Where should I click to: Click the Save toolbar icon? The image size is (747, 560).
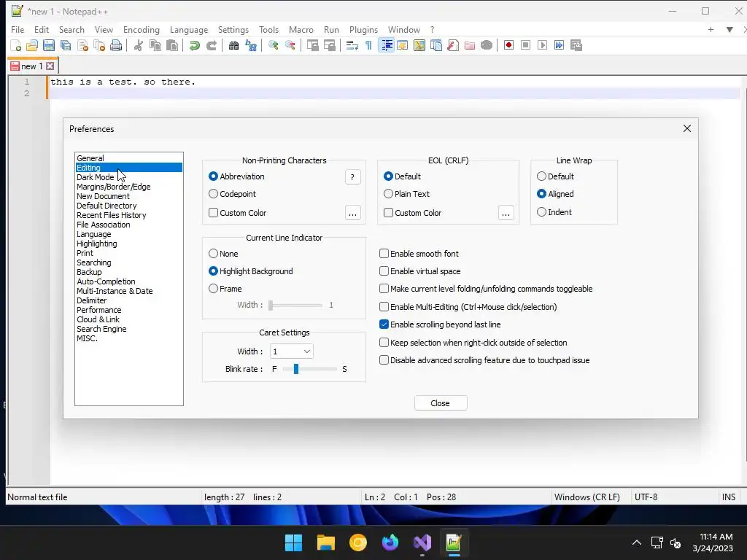click(49, 45)
